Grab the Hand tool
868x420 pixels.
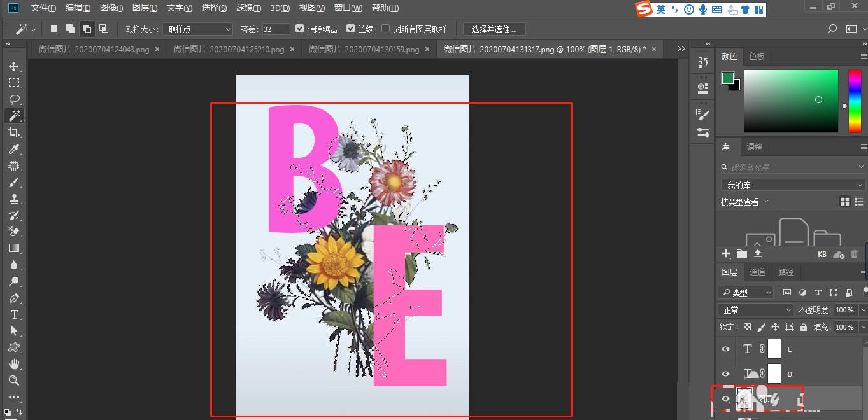coord(15,364)
